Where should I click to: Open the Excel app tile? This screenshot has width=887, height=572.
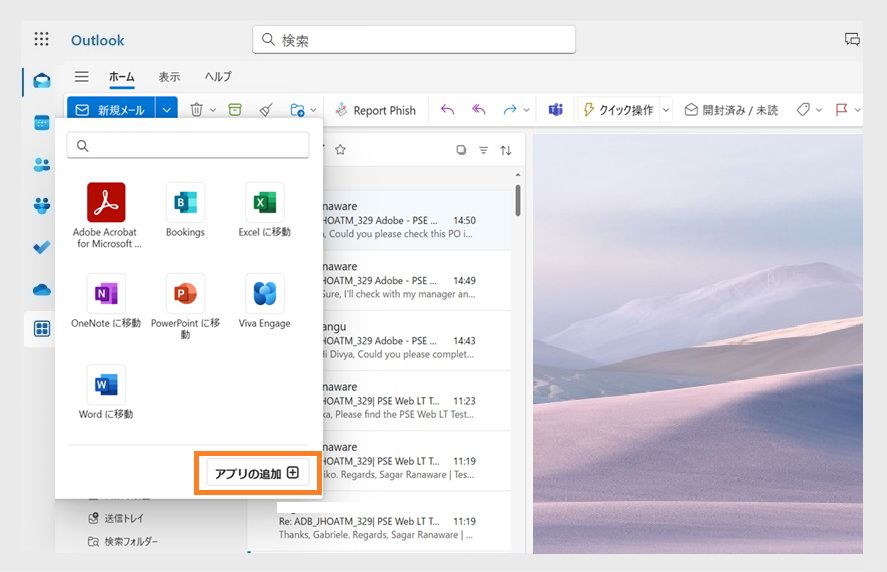click(264, 209)
